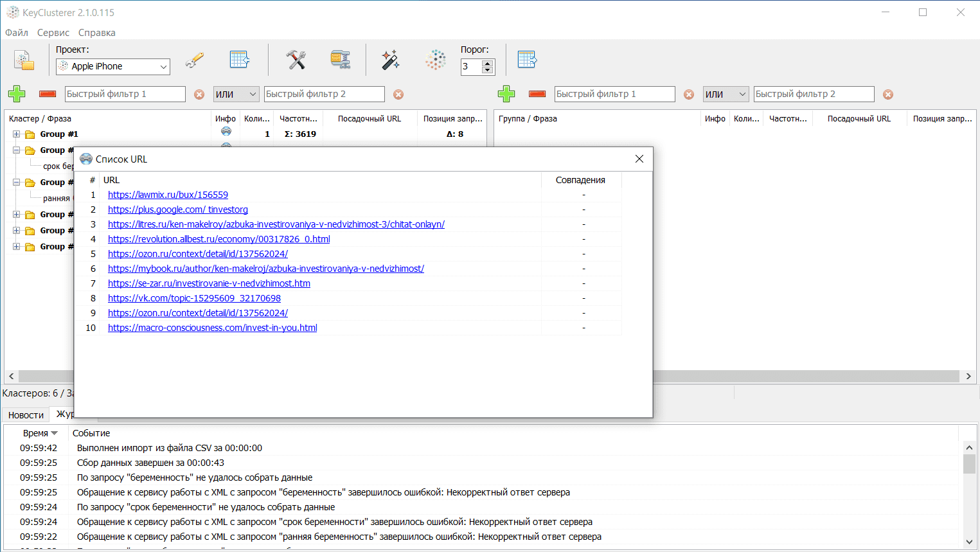
Task: Click the key-and-pencil toolbar icon
Action: point(195,60)
